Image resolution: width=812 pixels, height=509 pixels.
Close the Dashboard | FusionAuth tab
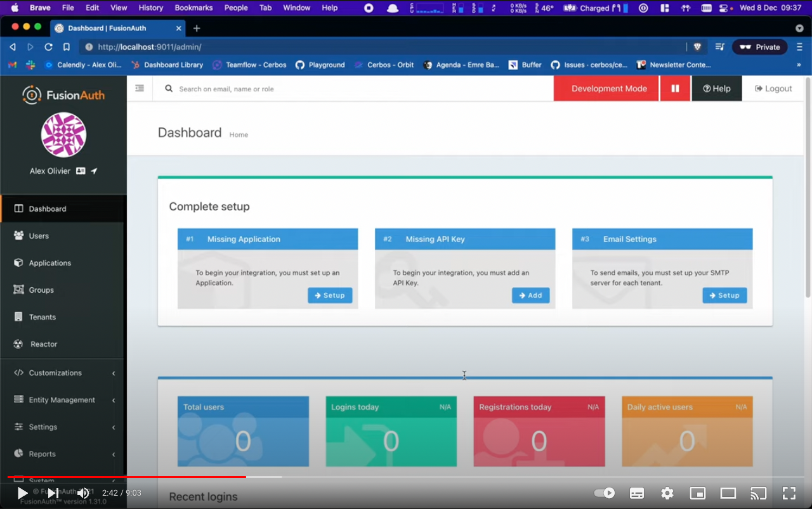pyautogui.click(x=179, y=28)
